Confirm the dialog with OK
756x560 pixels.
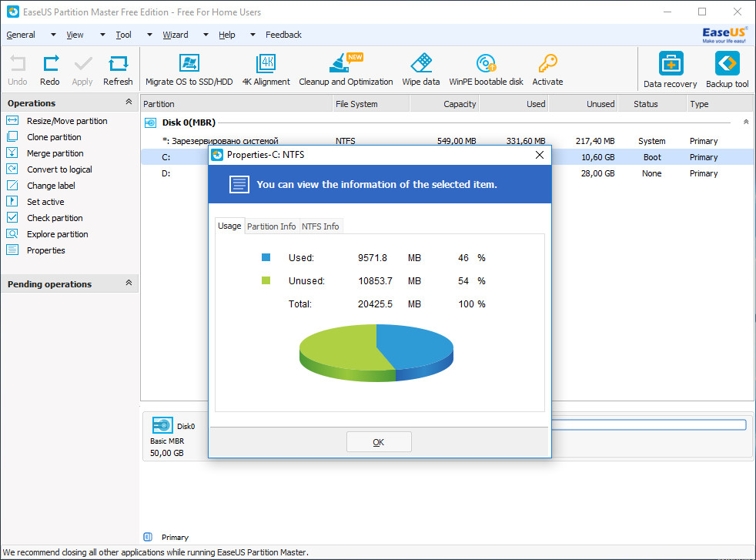coord(379,442)
